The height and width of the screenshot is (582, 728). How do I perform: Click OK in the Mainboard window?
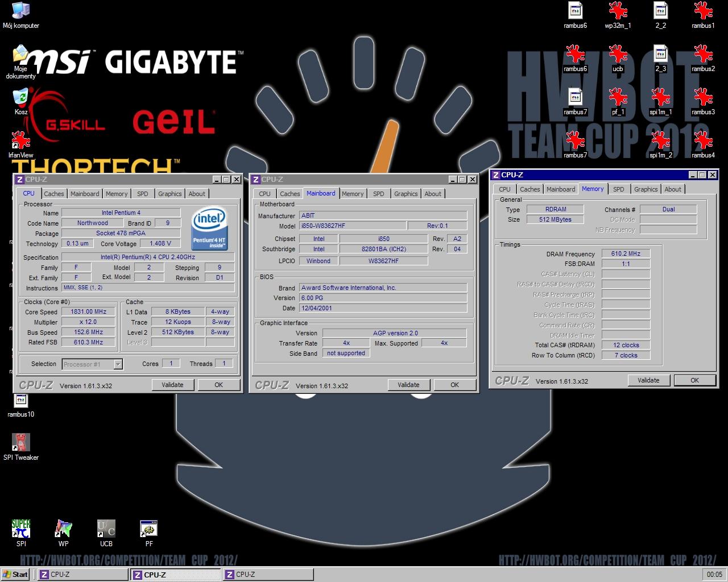click(454, 385)
